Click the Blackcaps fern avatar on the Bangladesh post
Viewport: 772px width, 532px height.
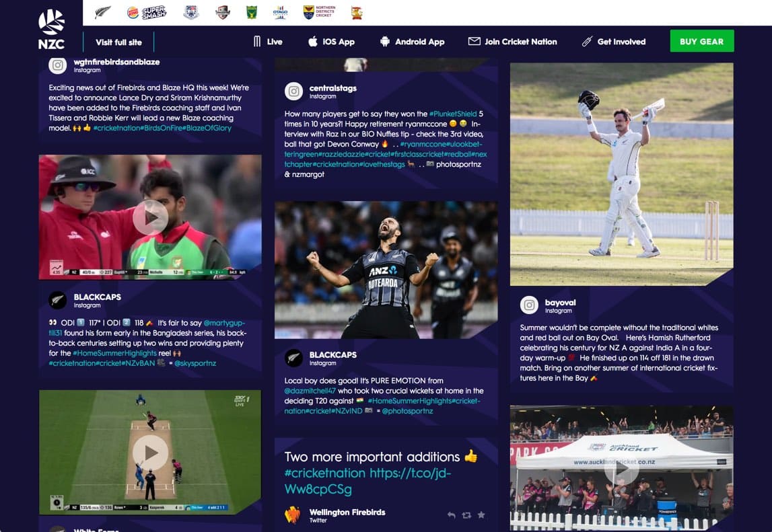pos(58,300)
